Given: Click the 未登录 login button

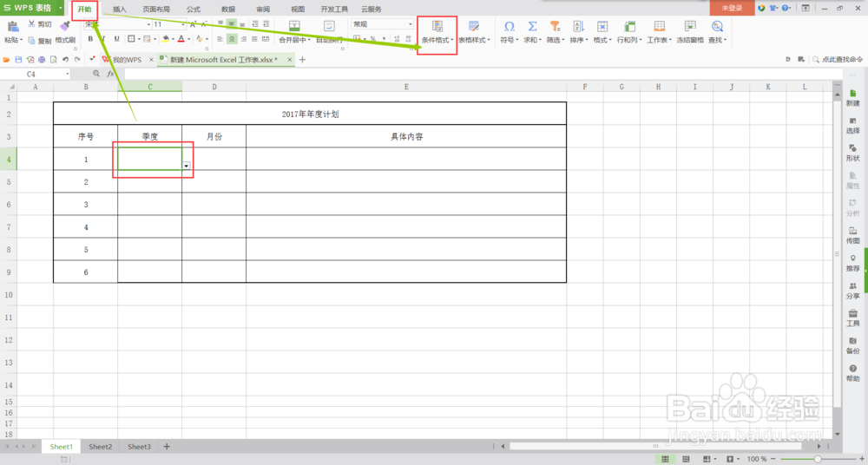Looking at the screenshot, I should pyautogui.click(x=732, y=9).
